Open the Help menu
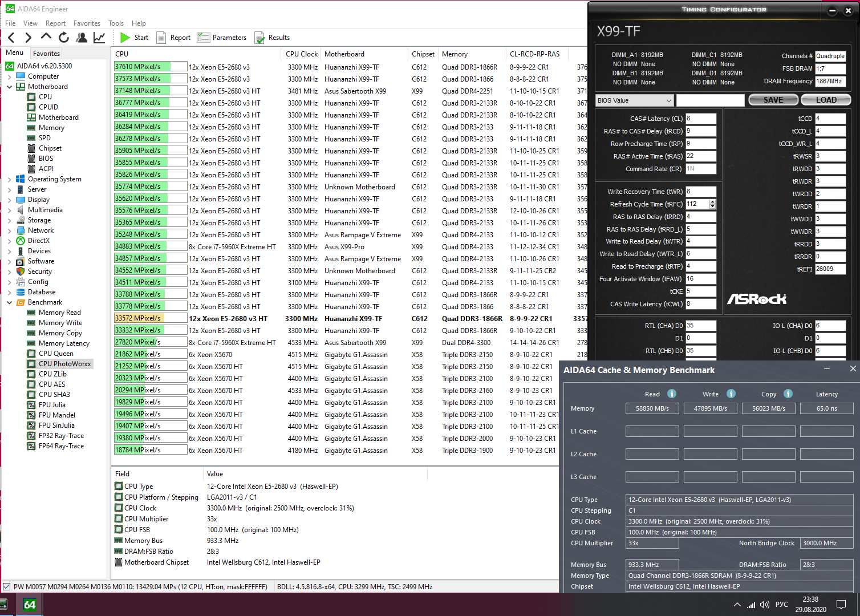Image resolution: width=860 pixels, height=616 pixels. (139, 23)
